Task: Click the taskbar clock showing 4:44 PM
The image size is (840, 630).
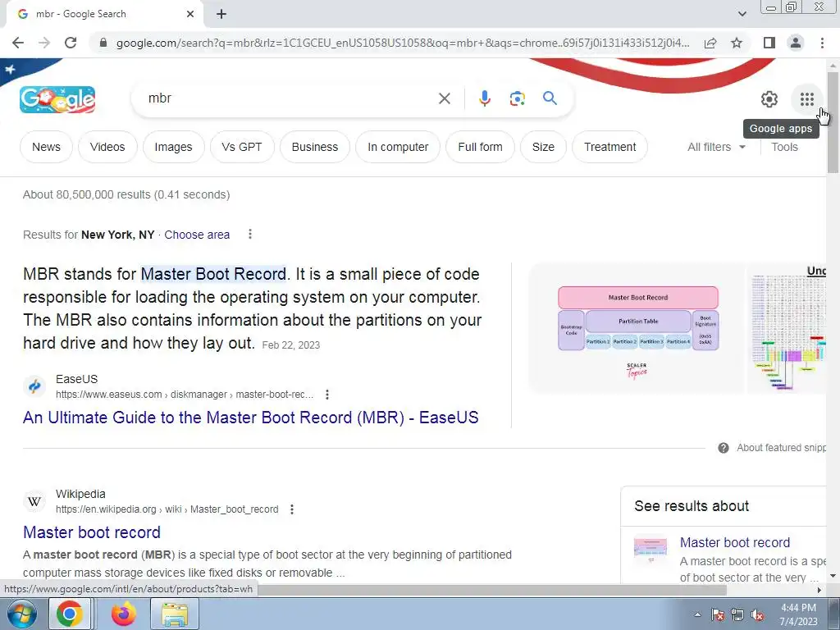Action: (x=798, y=614)
